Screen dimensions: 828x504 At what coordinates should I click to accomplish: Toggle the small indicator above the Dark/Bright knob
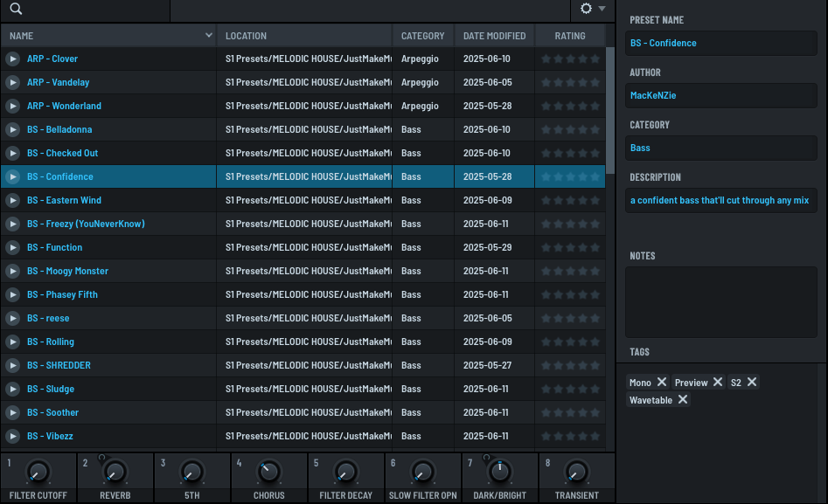[x=486, y=458]
